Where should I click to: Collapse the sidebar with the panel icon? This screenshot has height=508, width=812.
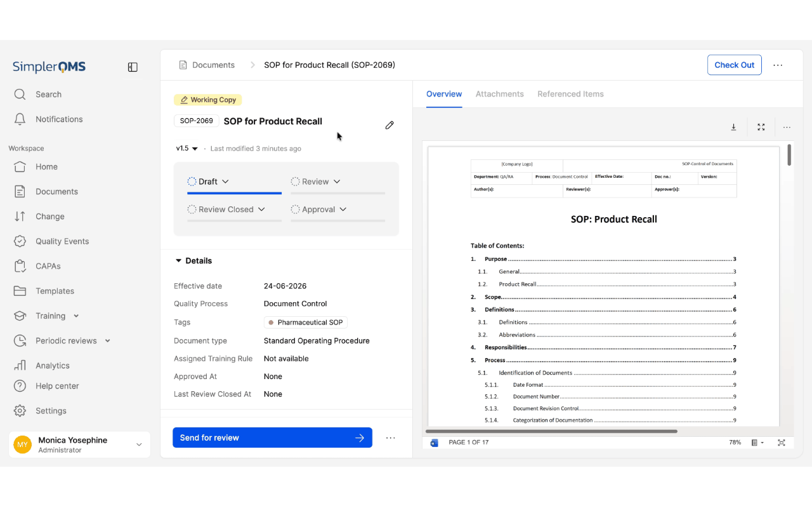(133, 67)
